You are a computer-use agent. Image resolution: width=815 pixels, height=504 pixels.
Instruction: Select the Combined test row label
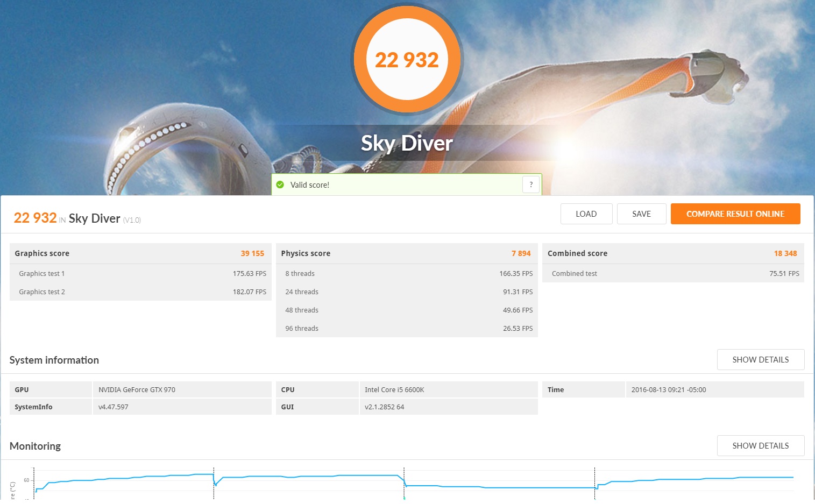coord(574,273)
